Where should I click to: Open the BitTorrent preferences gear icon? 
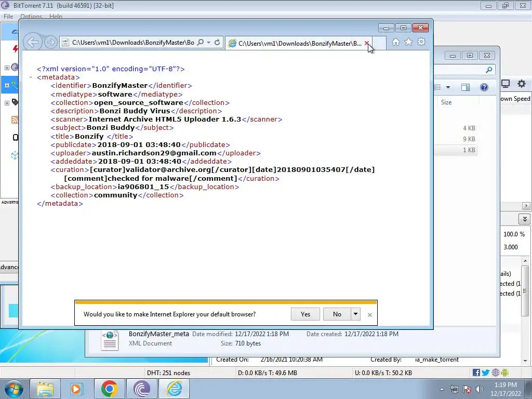point(522,84)
